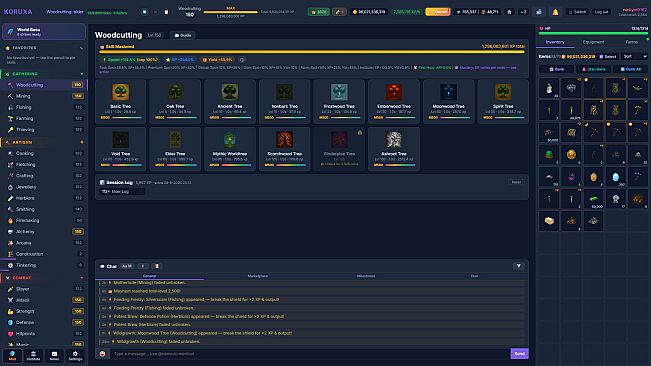Image resolution: width=651 pixels, height=366 pixels.
Task: Click the Eternal badge in top bar
Action: (438, 12)
